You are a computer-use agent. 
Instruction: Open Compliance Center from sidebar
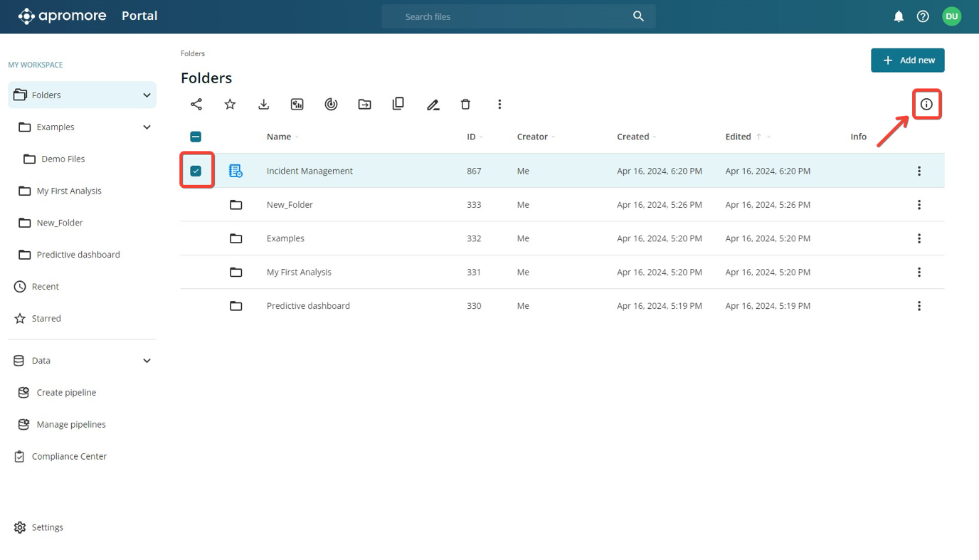pyautogui.click(x=69, y=456)
